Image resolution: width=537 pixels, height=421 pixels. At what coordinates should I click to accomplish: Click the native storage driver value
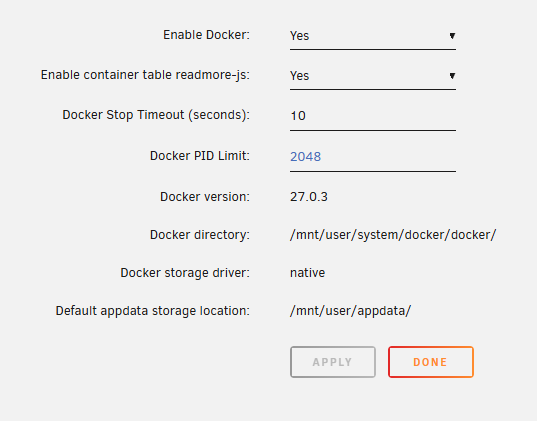click(x=307, y=273)
